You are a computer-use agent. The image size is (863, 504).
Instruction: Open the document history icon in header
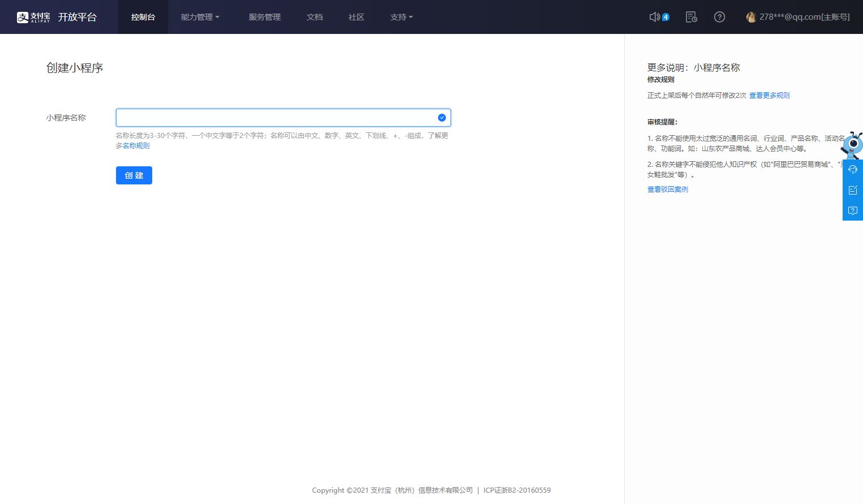click(x=691, y=17)
